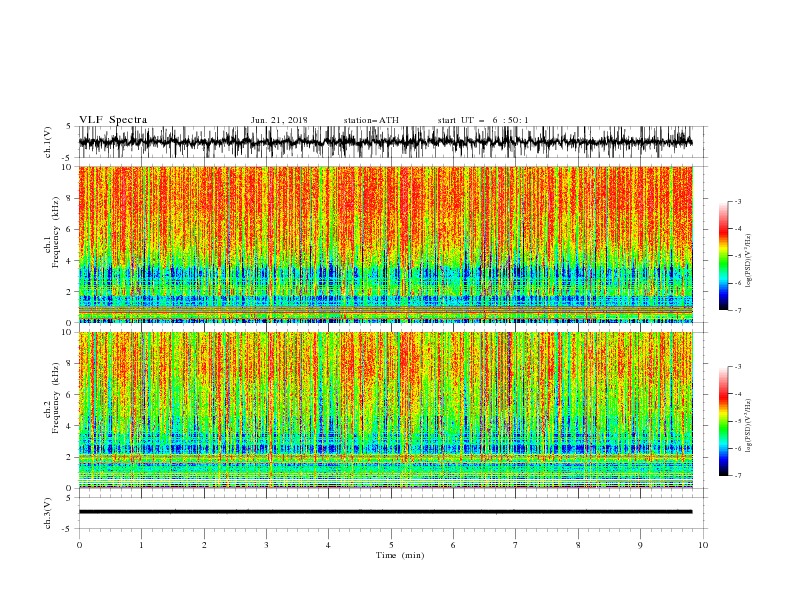Click the '-3' tick on ch.1 colorbar
792x612 pixels.
pyautogui.click(x=737, y=201)
